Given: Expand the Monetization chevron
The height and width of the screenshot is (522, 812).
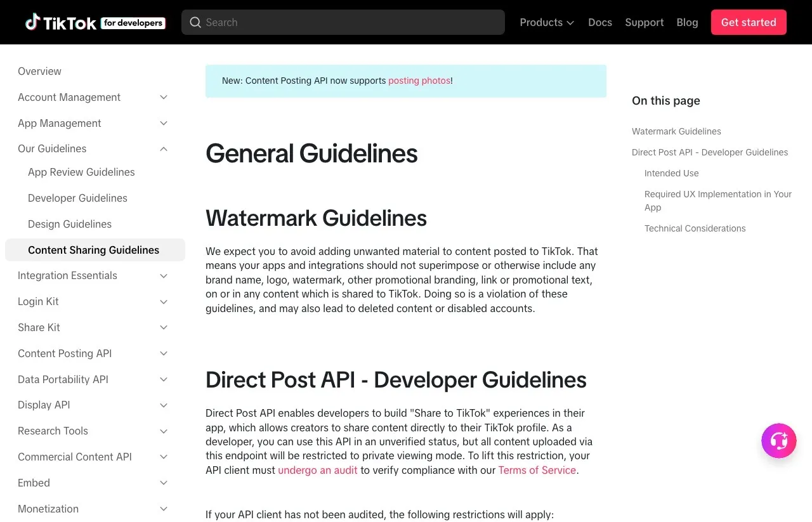Looking at the screenshot, I should [x=164, y=509].
